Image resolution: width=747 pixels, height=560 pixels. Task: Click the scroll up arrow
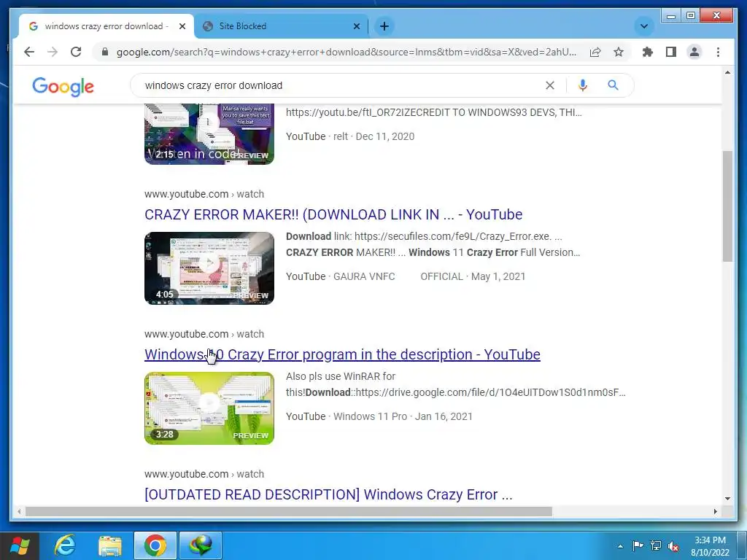727,72
